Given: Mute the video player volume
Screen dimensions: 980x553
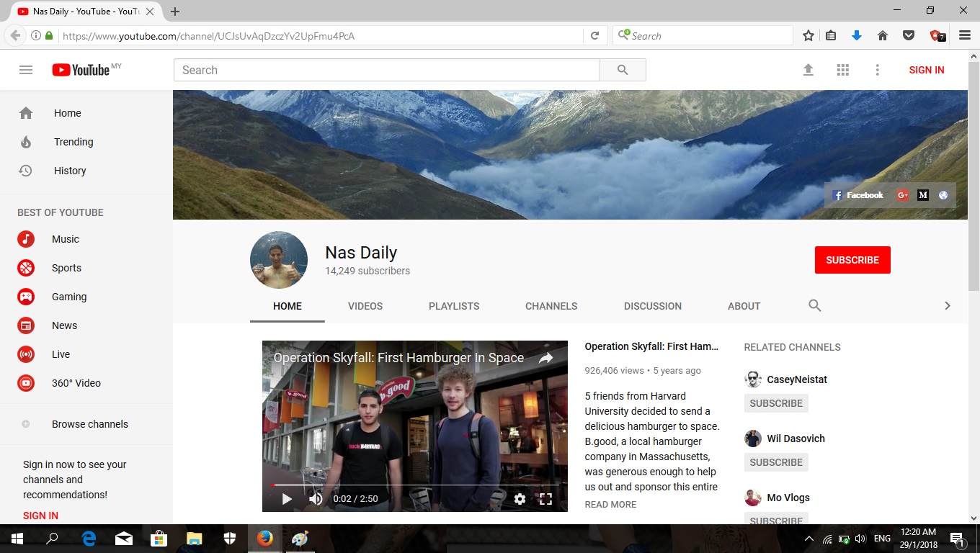Looking at the screenshot, I should click(316, 498).
